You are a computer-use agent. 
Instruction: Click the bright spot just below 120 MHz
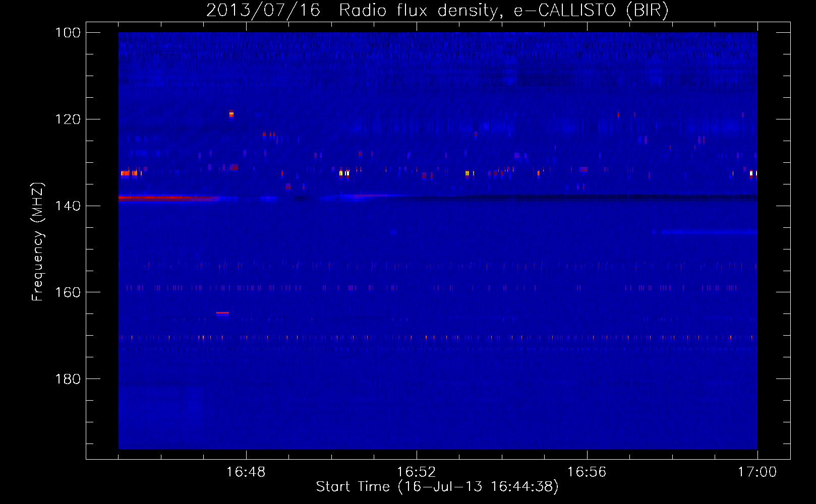point(231,114)
